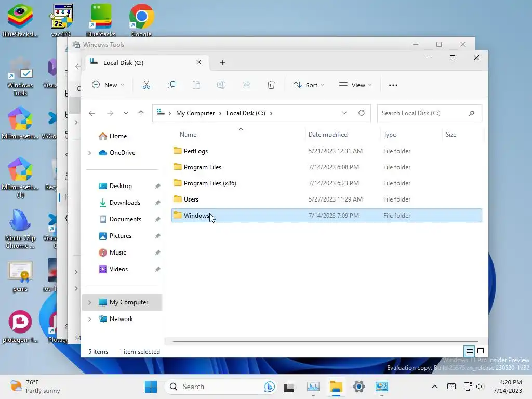Go back with the Back arrow
532x399 pixels.
click(92, 113)
